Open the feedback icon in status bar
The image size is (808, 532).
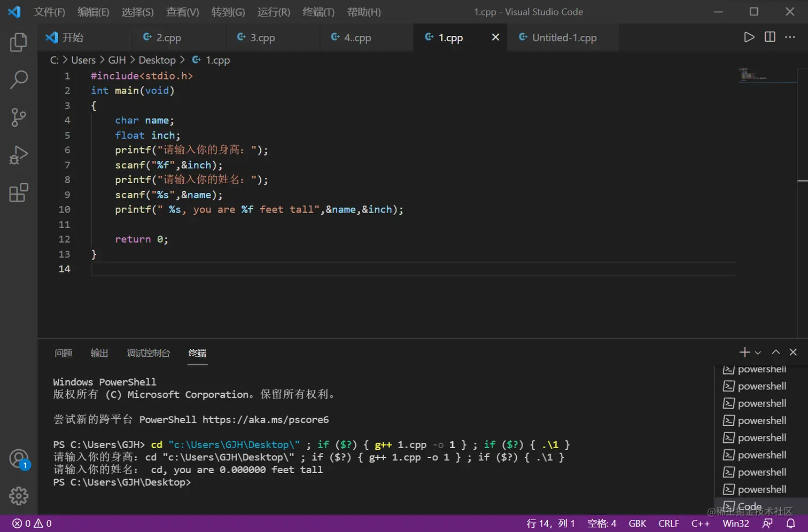767,523
